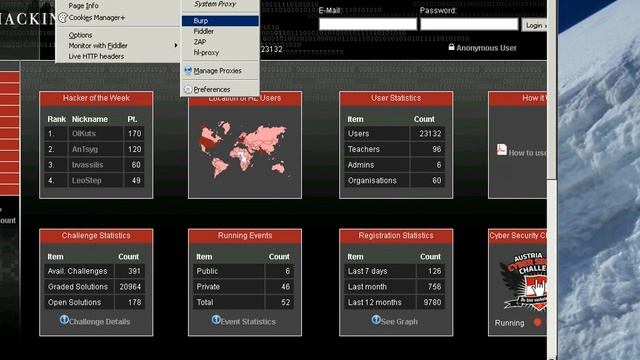Open Cookies Manager+ menu item

pos(97,18)
